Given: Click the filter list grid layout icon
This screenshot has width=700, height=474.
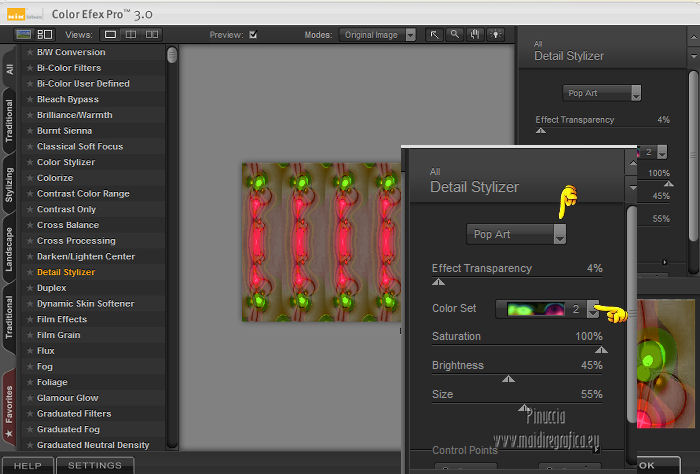Looking at the screenshot, I should click(45, 34).
